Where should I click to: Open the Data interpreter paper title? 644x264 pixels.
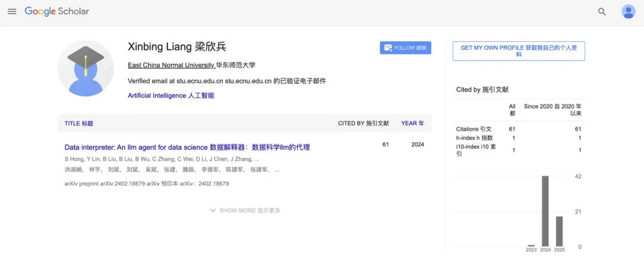click(187, 147)
